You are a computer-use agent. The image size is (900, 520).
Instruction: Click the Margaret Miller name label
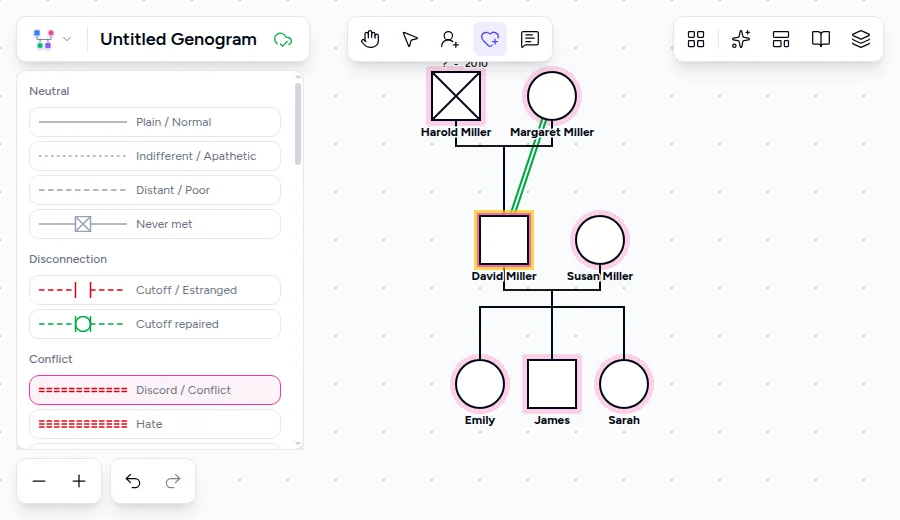tap(552, 132)
